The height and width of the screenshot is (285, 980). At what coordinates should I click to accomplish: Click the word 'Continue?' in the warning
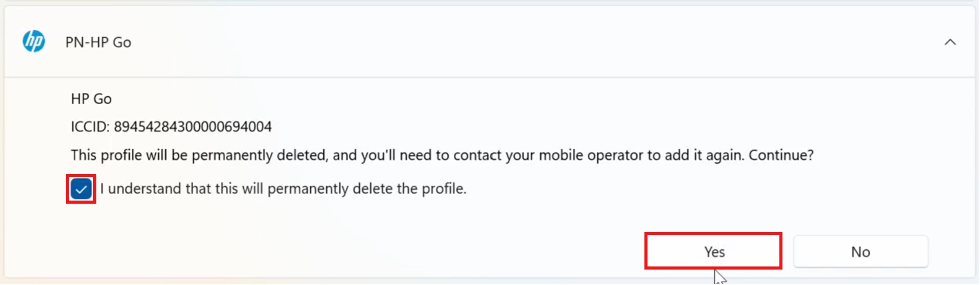tap(781, 155)
